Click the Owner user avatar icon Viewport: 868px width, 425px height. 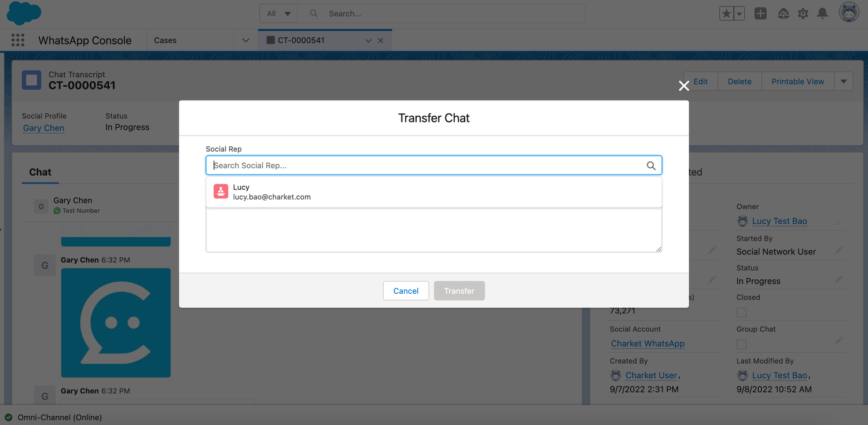[x=742, y=221]
